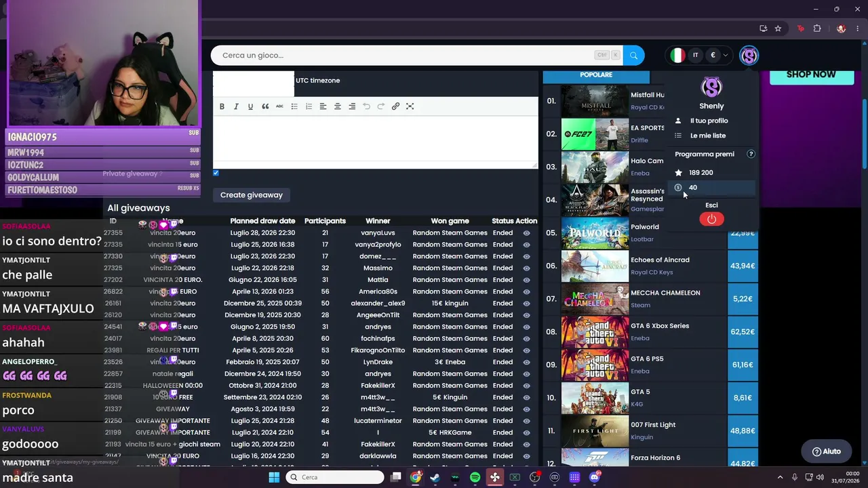Viewport: 868px width, 488px height.
Task: Show hidden system tray icons chevron
Action: coord(780,477)
